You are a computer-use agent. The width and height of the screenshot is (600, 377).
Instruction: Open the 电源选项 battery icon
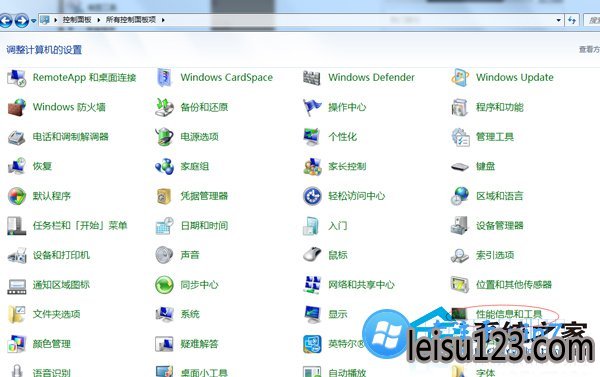(x=165, y=137)
